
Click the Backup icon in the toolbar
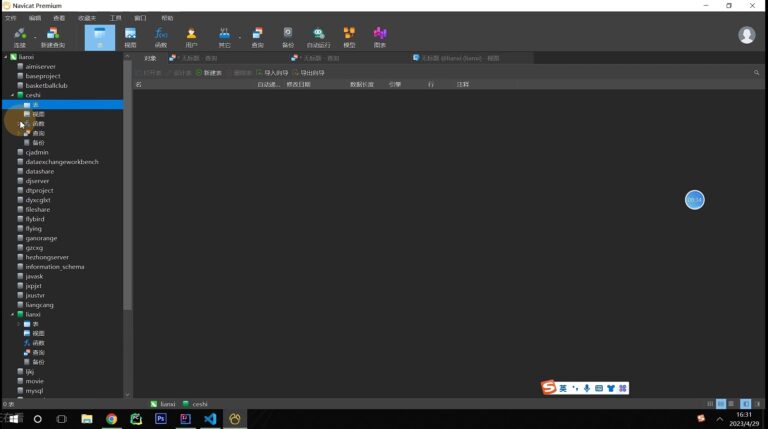[288, 38]
